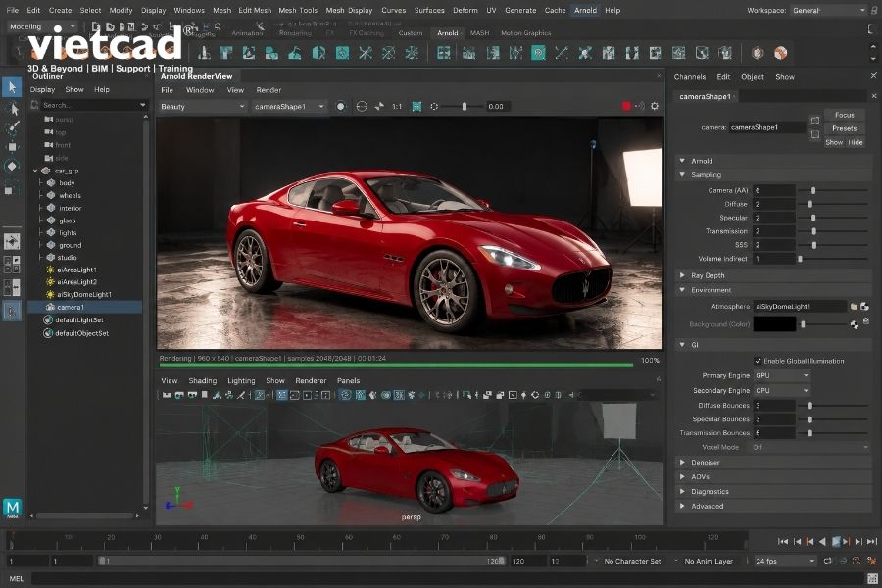Activate the Lasso select tool

tap(13, 109)
